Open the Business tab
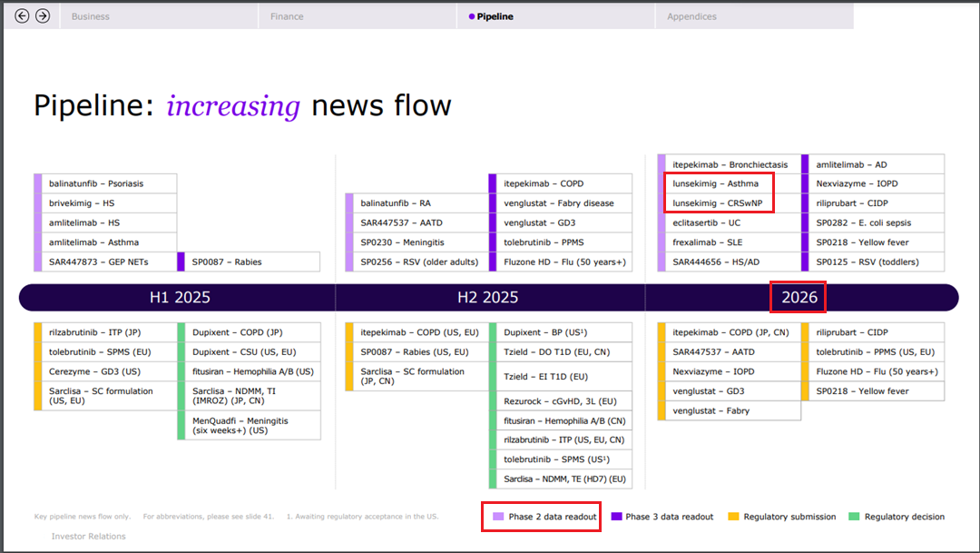The width and height of the screenshot is (980, 553). click(x=91, y=16)
